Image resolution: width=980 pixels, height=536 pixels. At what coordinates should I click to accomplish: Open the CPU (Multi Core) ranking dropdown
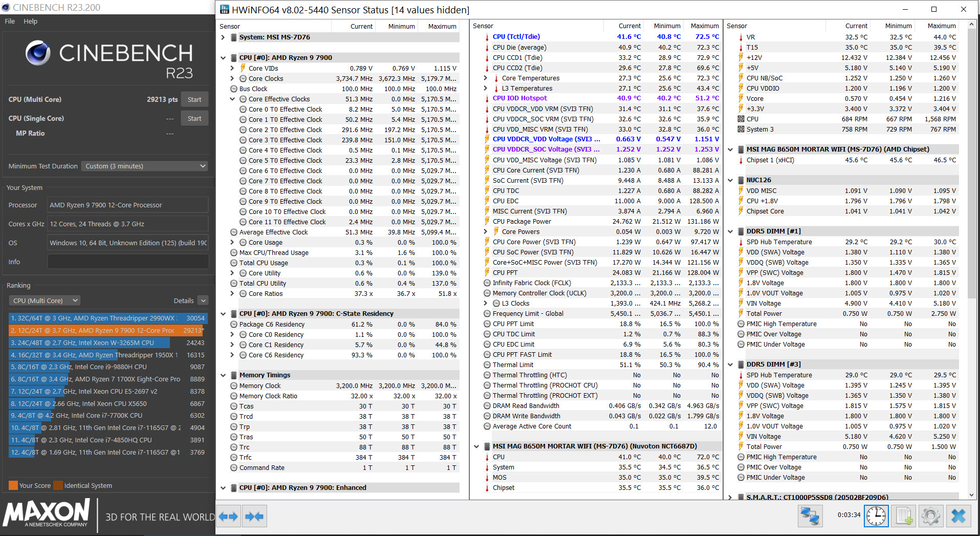[45, 301]
